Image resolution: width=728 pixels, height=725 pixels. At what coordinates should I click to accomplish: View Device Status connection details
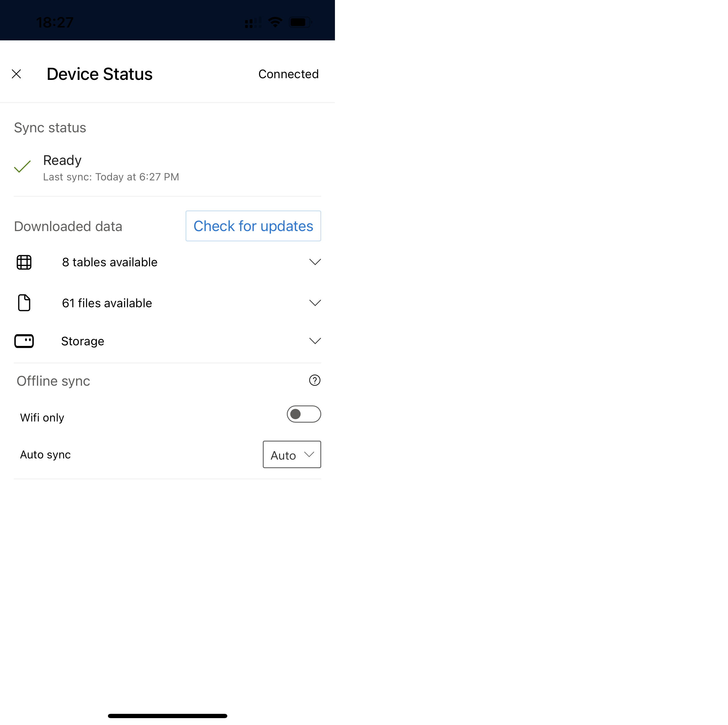click(x=288, y=74)
